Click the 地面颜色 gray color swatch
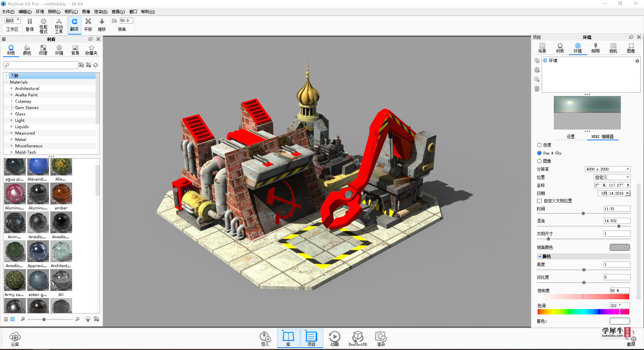The height and width of the screenshot is (350, 644). click(620, 247)
